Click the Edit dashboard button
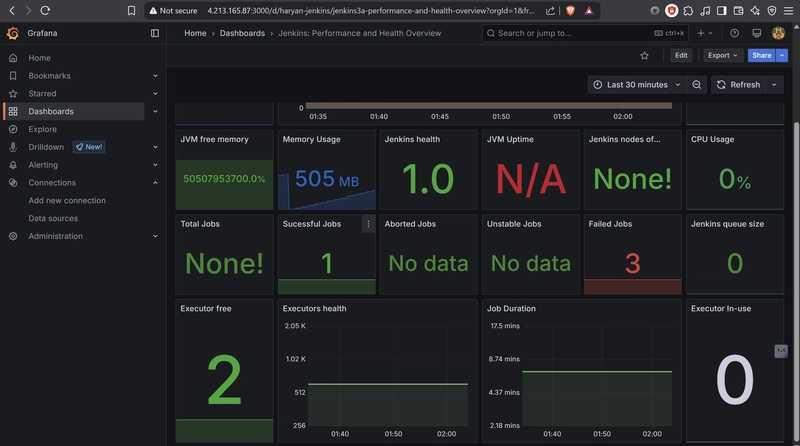 point(681,56)
